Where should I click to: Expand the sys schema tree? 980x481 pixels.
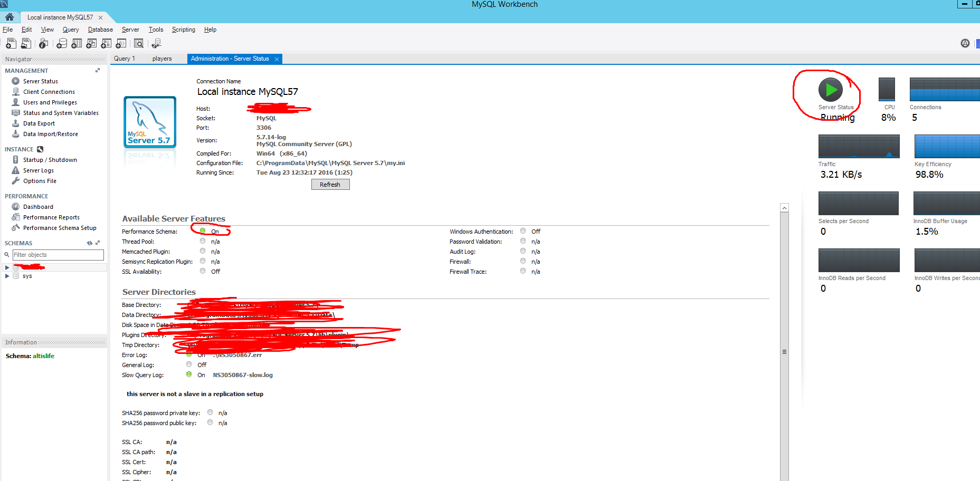pos(7,276)
